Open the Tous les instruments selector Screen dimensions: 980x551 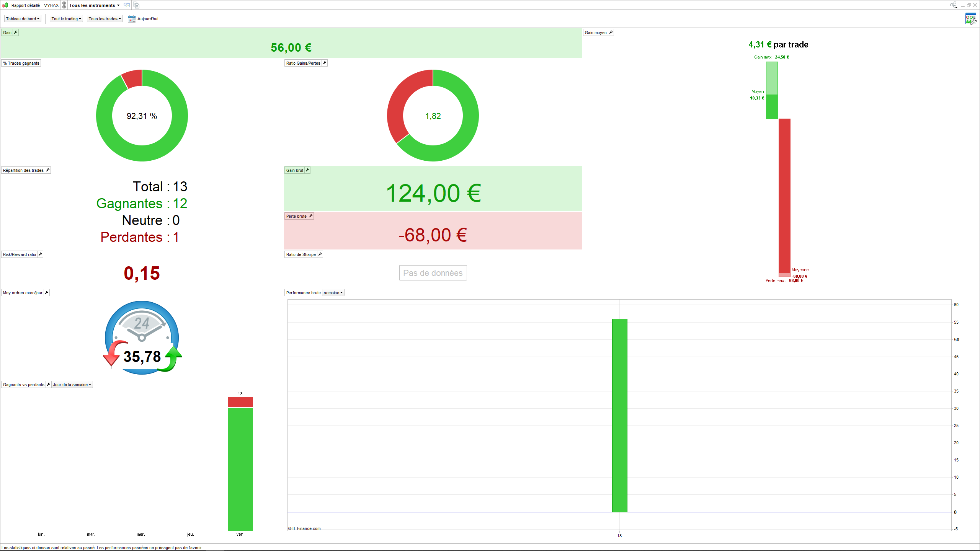(x=94, y=5)
